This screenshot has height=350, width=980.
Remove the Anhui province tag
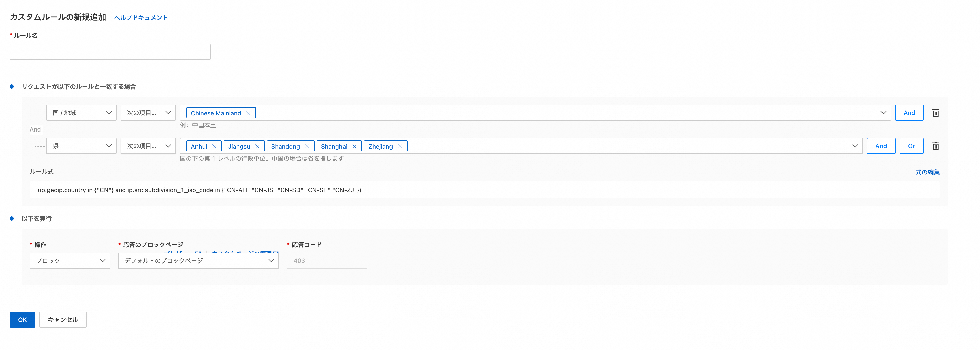click(x=214, y=146)
